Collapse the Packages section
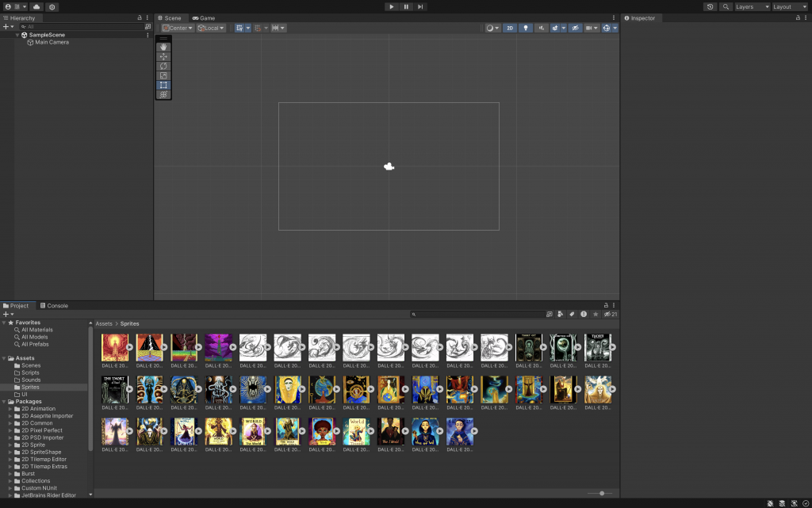The image size is (812, 508). (x=4, y=402)
